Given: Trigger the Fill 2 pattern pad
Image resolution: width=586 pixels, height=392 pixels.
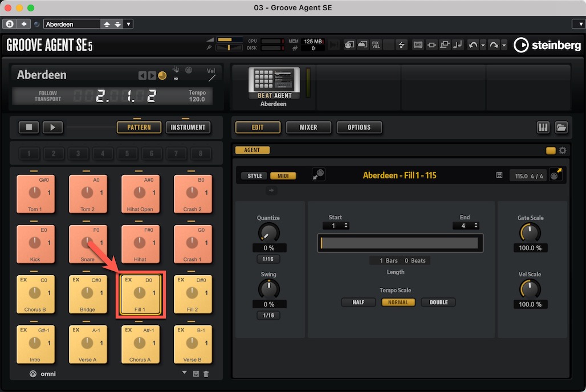Looking at the screenshot, I should (x=193, y=295).
